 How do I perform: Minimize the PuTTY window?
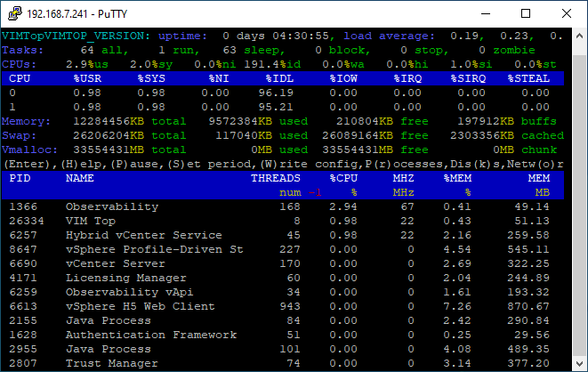(486, 14)
